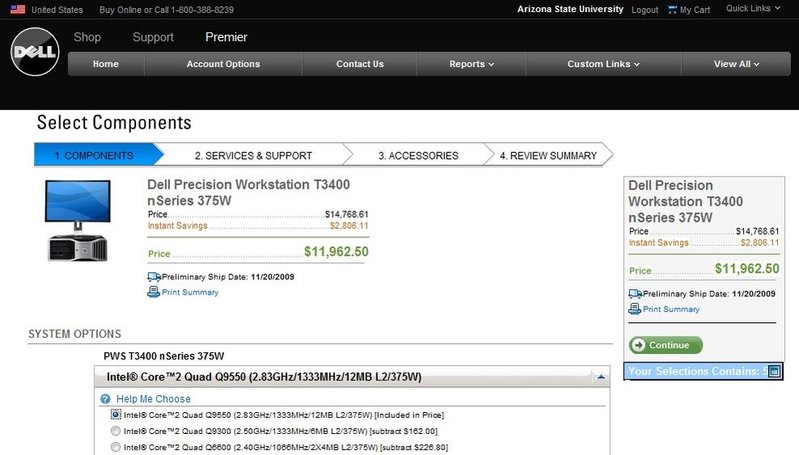This screenshot has height=455, width=799.
Task: Go to step 4 Review Summary
Action: pyautogui.click(x=548, y=155)
